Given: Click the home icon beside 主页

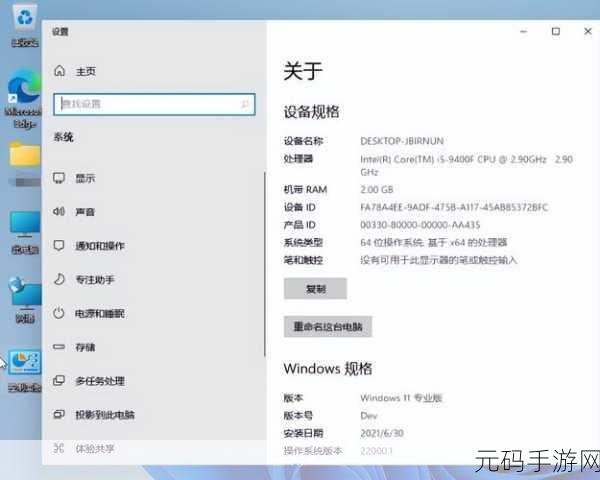Looking at the screenshot, I should coord(59,71).
